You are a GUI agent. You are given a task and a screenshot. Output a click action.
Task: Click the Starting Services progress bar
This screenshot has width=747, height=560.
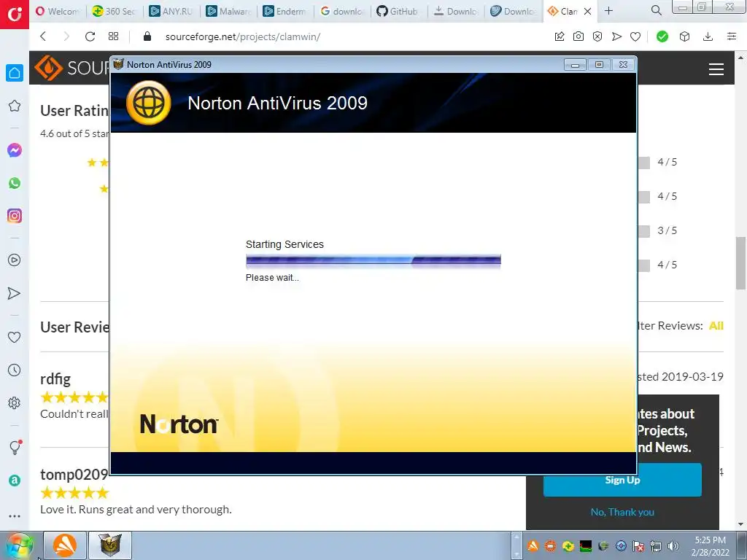[x=373, y=260]
